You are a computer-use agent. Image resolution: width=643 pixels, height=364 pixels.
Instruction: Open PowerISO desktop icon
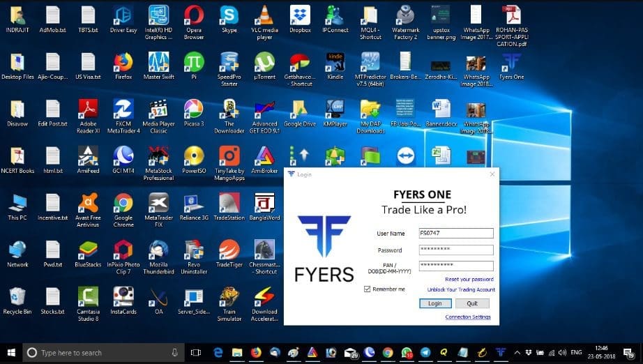[194, 160]
